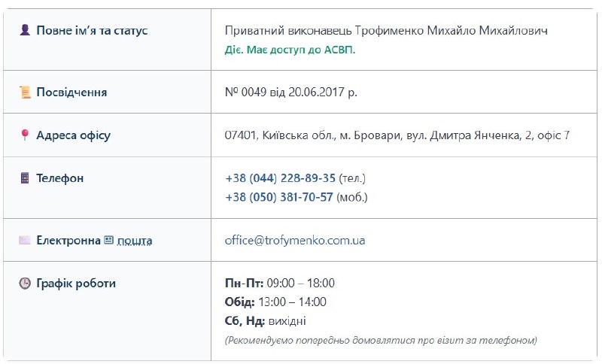This screenshot has width=602, height=364.
Task: Click the Пн-Пт working hours line
Action: (280, 283)
